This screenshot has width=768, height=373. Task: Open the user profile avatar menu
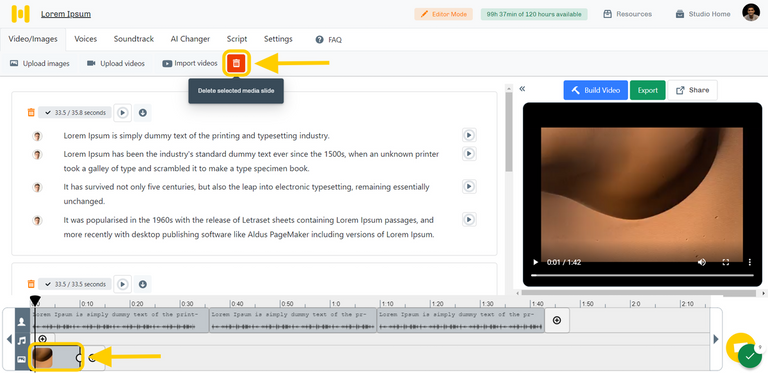(751, 13)
